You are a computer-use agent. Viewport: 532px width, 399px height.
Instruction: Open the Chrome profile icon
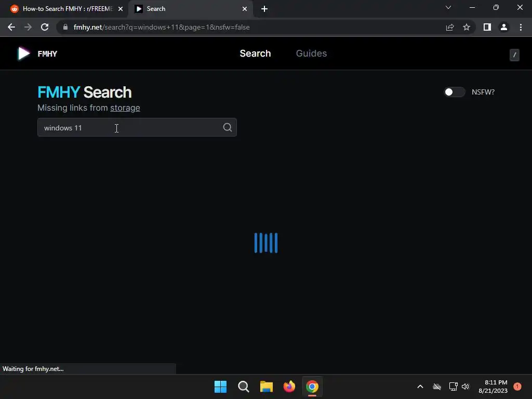[504, 27]
